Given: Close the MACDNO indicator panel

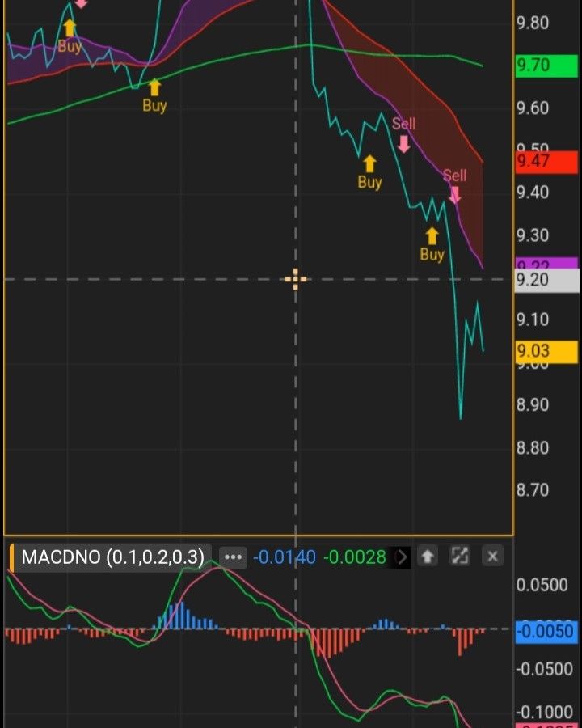Looking at the screenshot, I should click(492, 557).
